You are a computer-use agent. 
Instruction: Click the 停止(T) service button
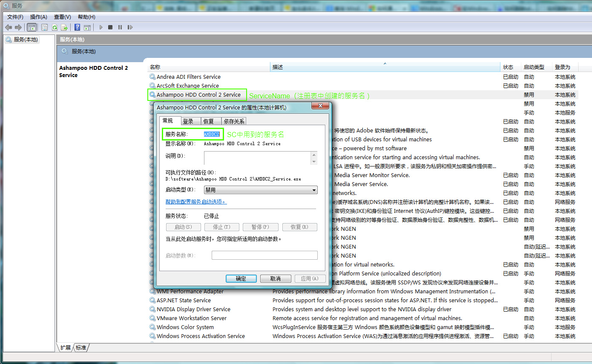click(x=222, y=227)
